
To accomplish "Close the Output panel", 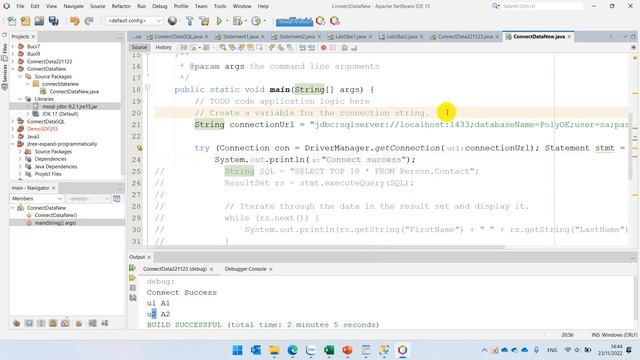I will point(149,257).
